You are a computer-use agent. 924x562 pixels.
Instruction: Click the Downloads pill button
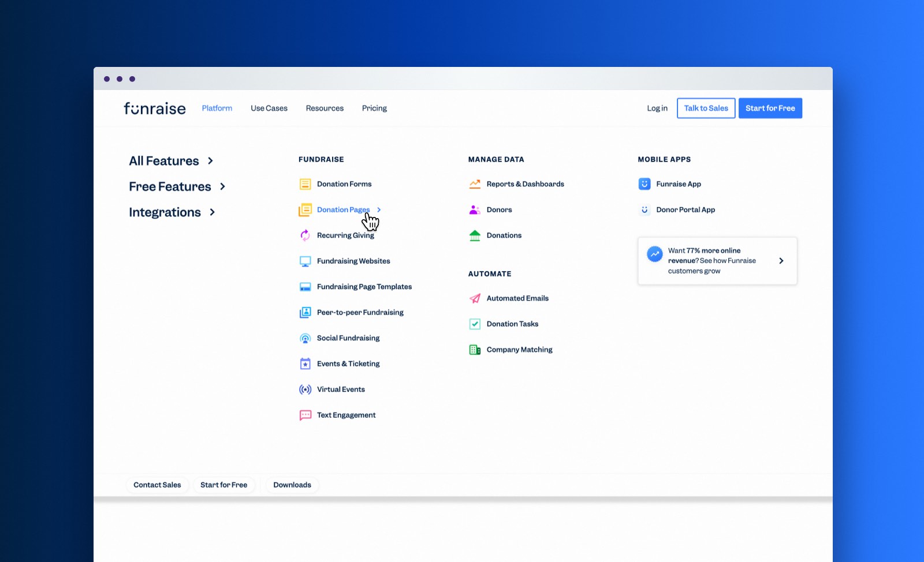292,485
